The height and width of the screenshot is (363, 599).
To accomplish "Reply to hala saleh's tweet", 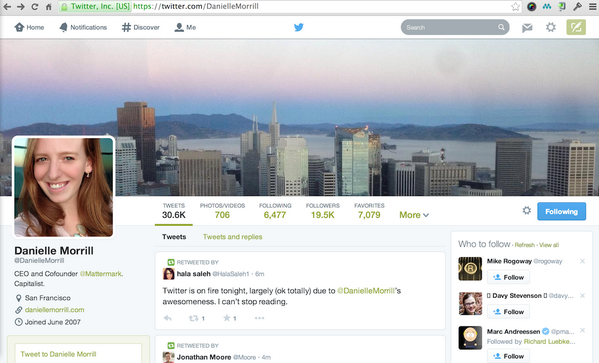I will click(167, 318).
